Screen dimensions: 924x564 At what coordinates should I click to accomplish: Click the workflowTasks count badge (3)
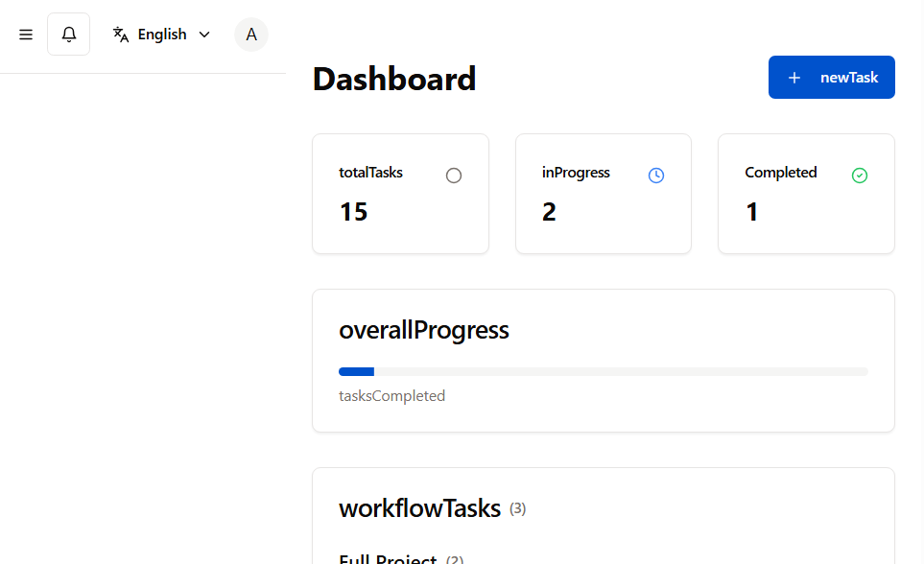(x=517, y=508)
